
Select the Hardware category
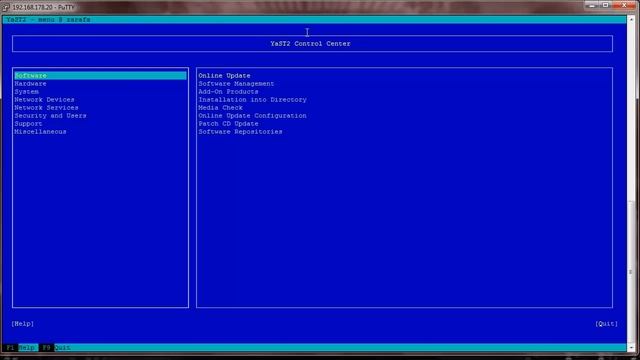click(30, 84)
